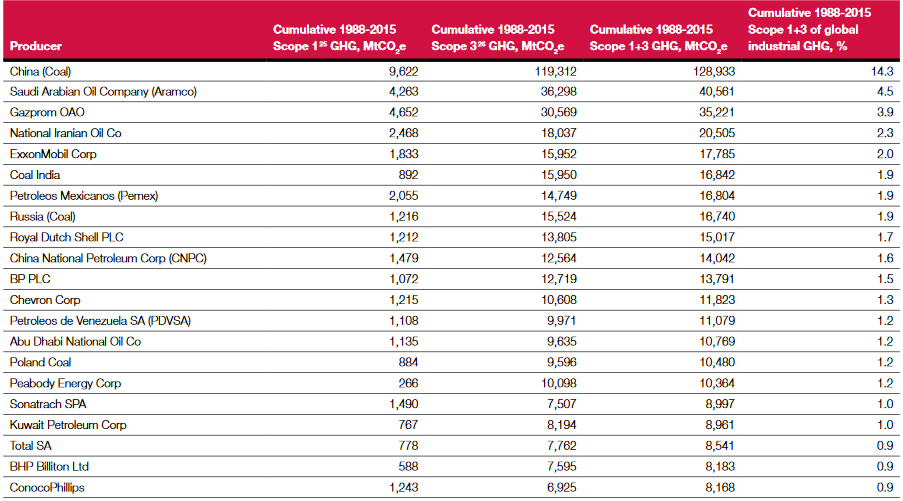Click BP share value 1.5
The width and height of the screenshot is (903, 501).
(x=886, y=279)
